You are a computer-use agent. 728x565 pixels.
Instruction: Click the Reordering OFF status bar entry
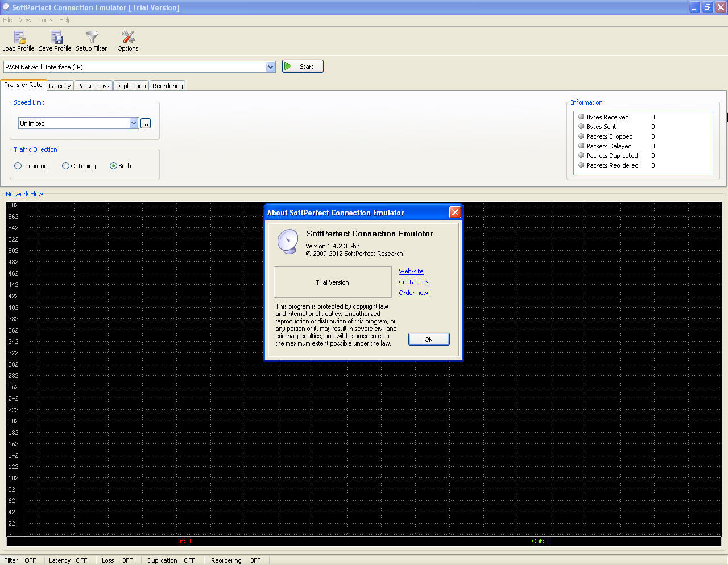point(235,560)
